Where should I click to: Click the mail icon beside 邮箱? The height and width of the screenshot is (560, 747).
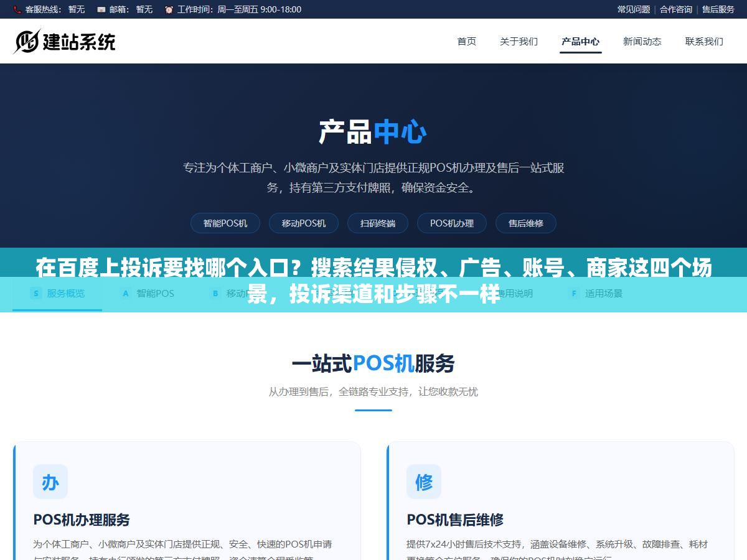[101, 9]
